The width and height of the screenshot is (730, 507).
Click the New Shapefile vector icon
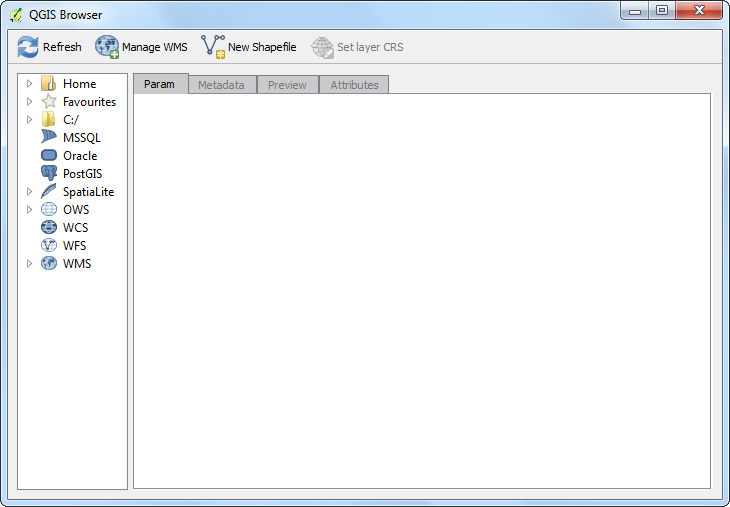213,47
